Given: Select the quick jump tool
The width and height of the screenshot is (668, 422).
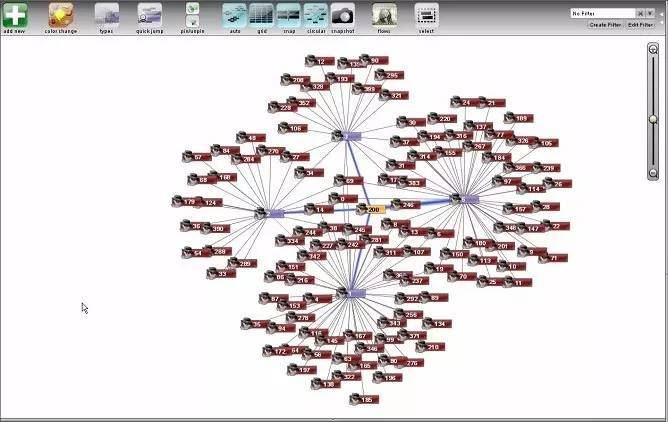Looking at the screenshot, I should coord(149,14).
